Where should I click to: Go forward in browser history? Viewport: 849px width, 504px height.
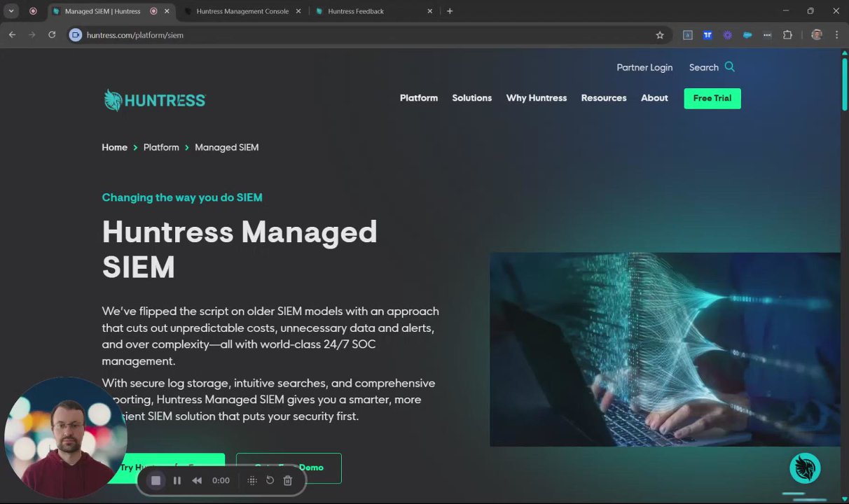pos(32,34)
